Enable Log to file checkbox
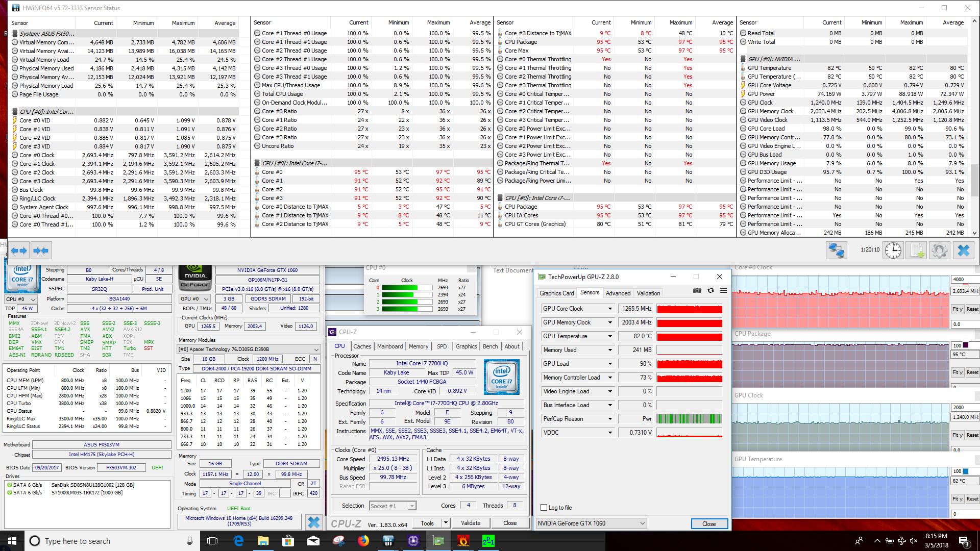 click(544, 508)
